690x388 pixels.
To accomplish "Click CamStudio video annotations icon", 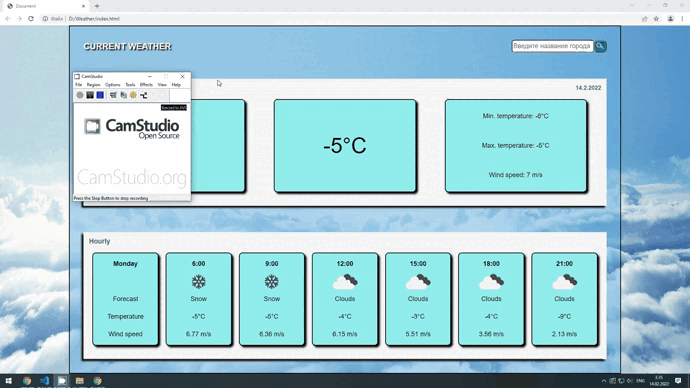I will pos(123,95).
